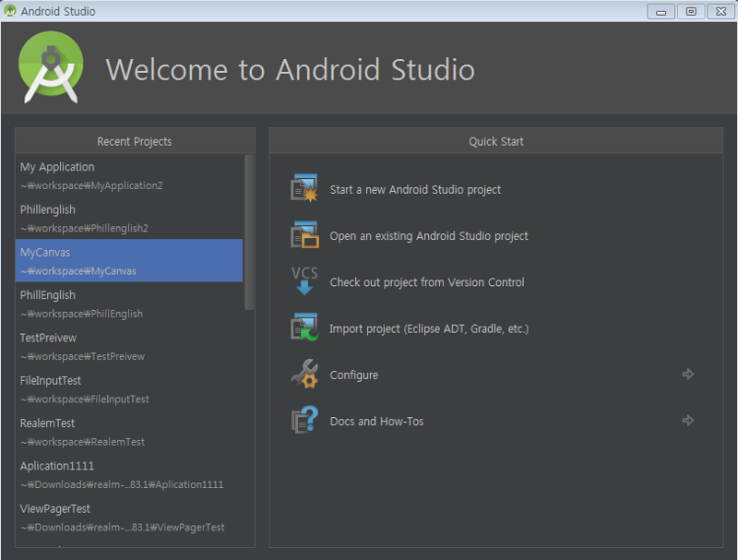Open the FileInputTest recent project
Screen dimensions: 738x560
click(129, 389)
